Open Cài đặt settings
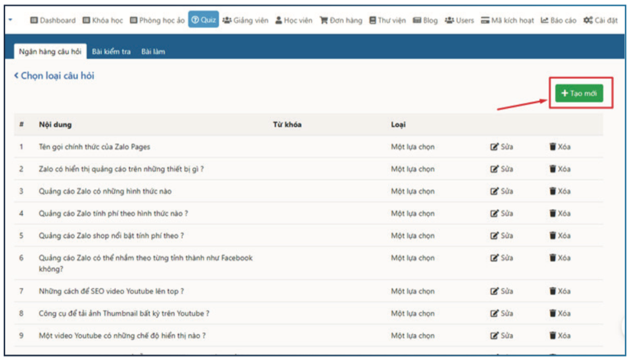The image size is (633, 364). [x=600, y=20]
